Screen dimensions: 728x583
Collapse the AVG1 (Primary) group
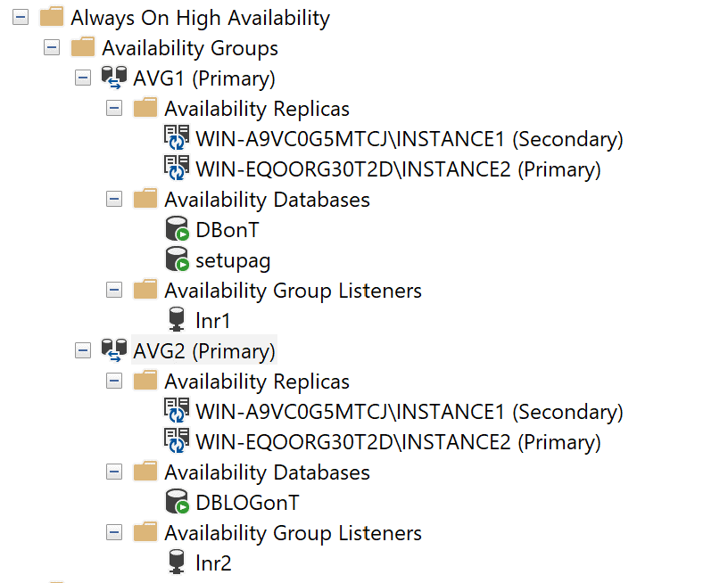point(83,78)
